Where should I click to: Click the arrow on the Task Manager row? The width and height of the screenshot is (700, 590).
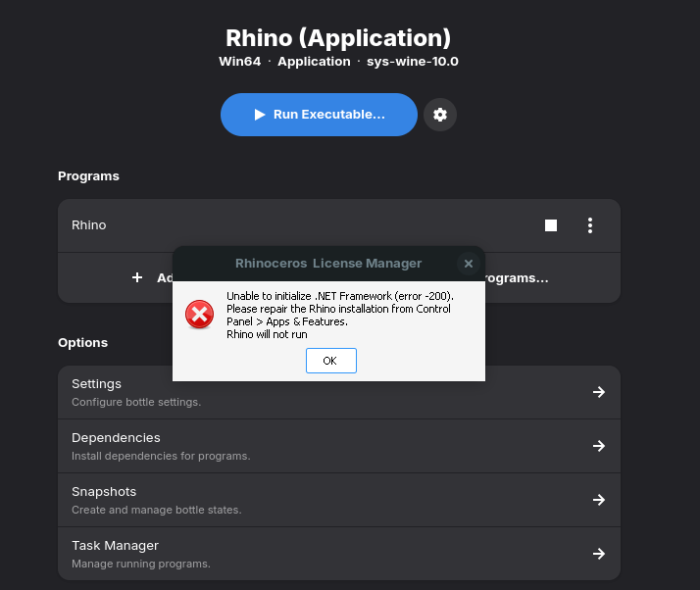(x=599, y=554)
